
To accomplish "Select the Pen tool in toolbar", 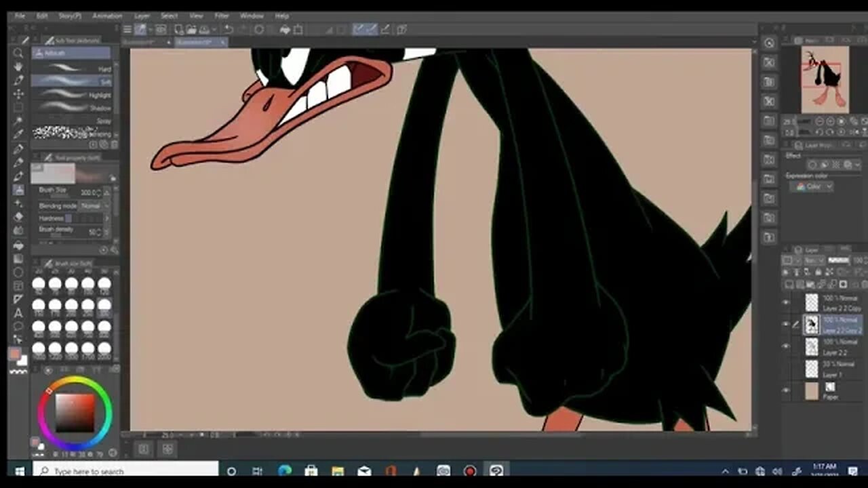I will (x=18, y=148).
